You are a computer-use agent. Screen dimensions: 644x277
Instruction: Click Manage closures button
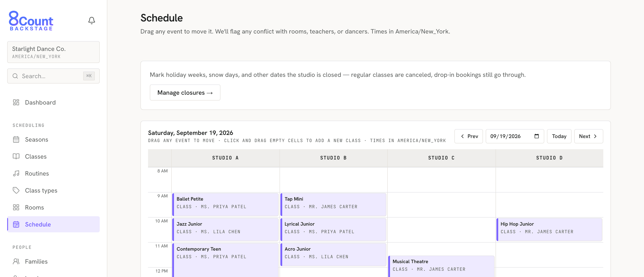(185, 92)
